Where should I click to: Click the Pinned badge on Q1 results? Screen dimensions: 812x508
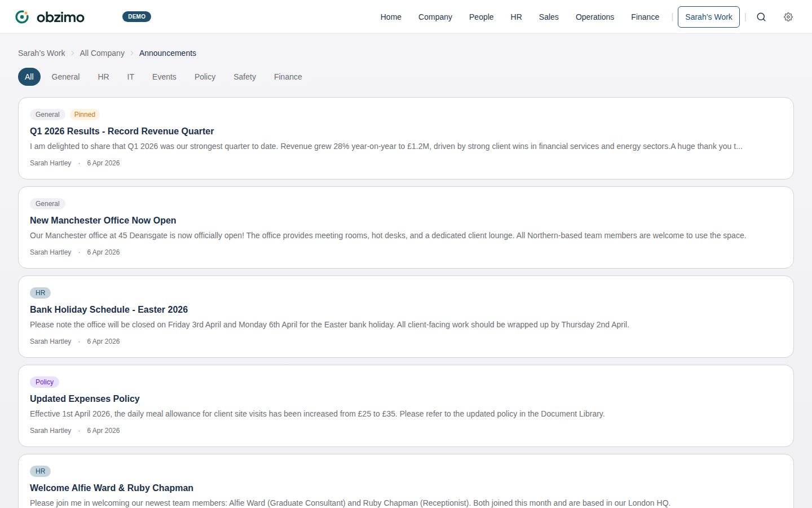(85, 115)
